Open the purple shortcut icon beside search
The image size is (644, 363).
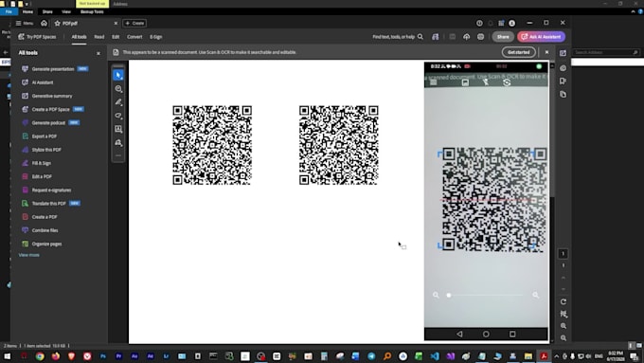pos(435,37)
